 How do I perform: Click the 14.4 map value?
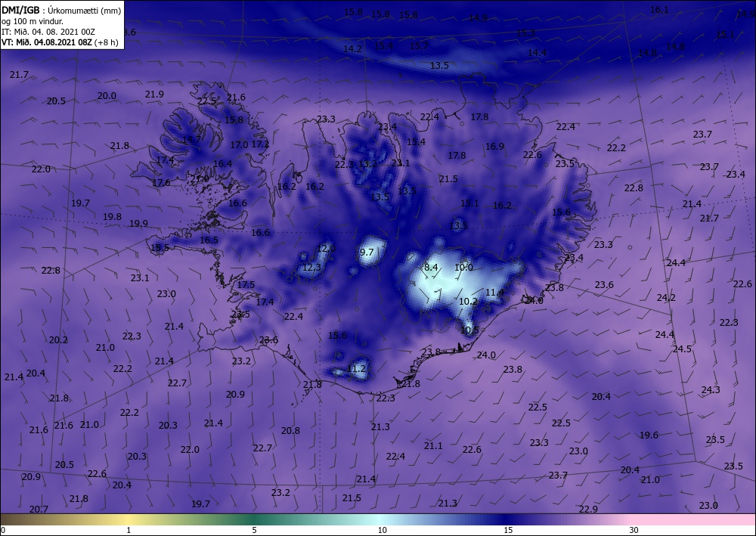[x=537, y=53]
